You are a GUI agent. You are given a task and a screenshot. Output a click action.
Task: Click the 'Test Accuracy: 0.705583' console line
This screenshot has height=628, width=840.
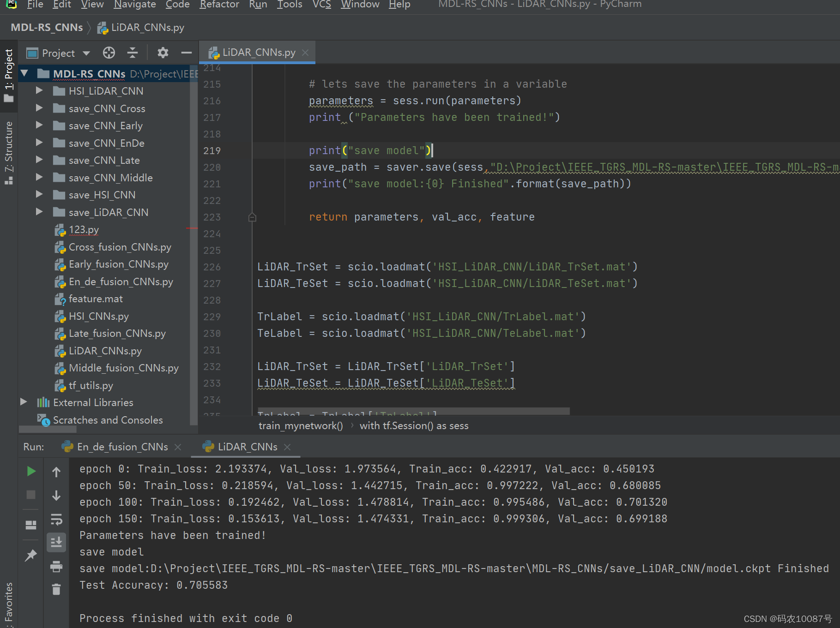(153, 585)
